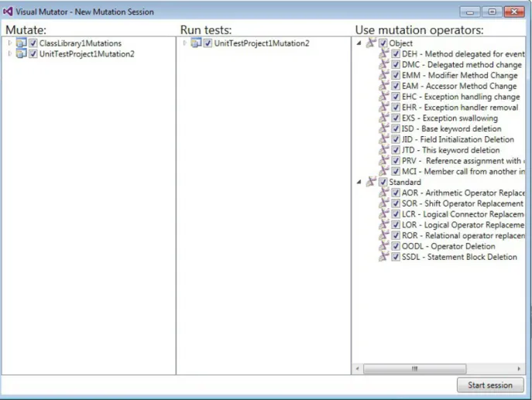Click the Start session button

[490, 385]
